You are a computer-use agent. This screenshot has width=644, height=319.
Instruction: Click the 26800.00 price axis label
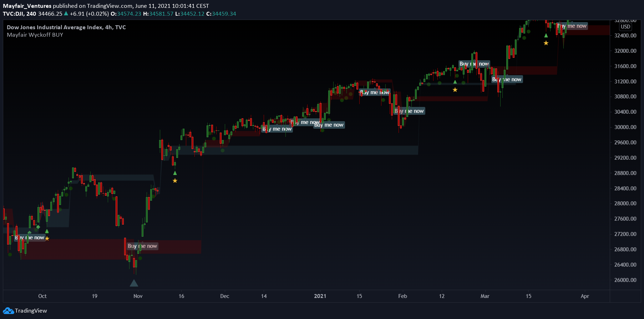[x=625, y=249]
